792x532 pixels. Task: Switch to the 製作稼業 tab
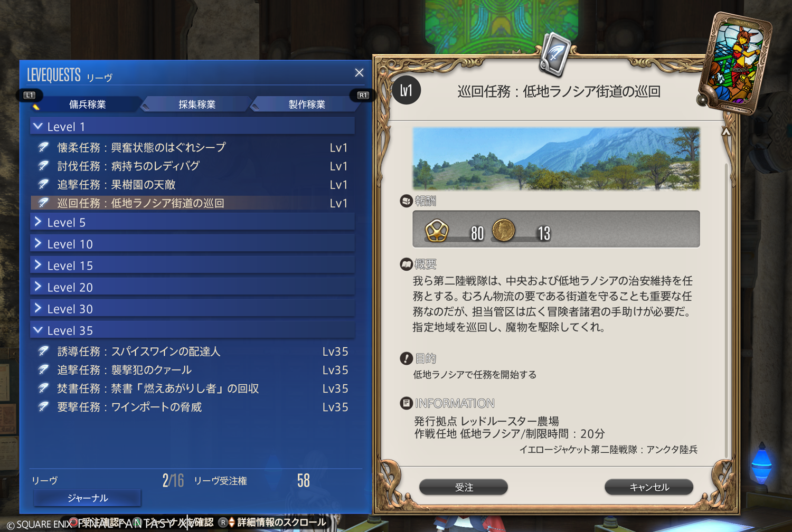(306, 104)
